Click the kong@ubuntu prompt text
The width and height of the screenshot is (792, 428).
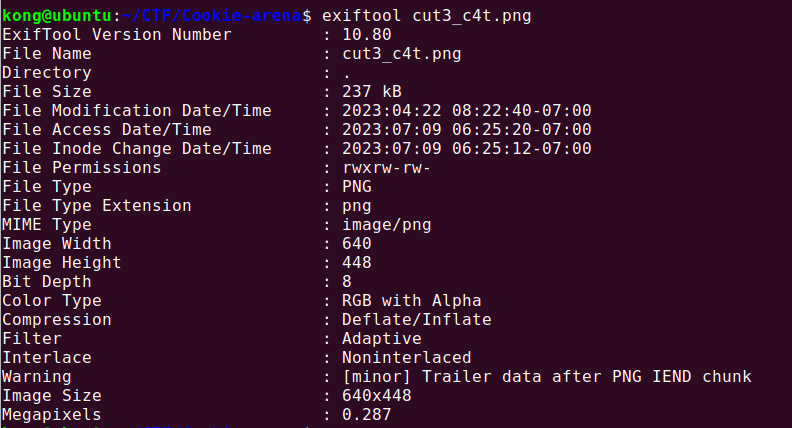57,16
